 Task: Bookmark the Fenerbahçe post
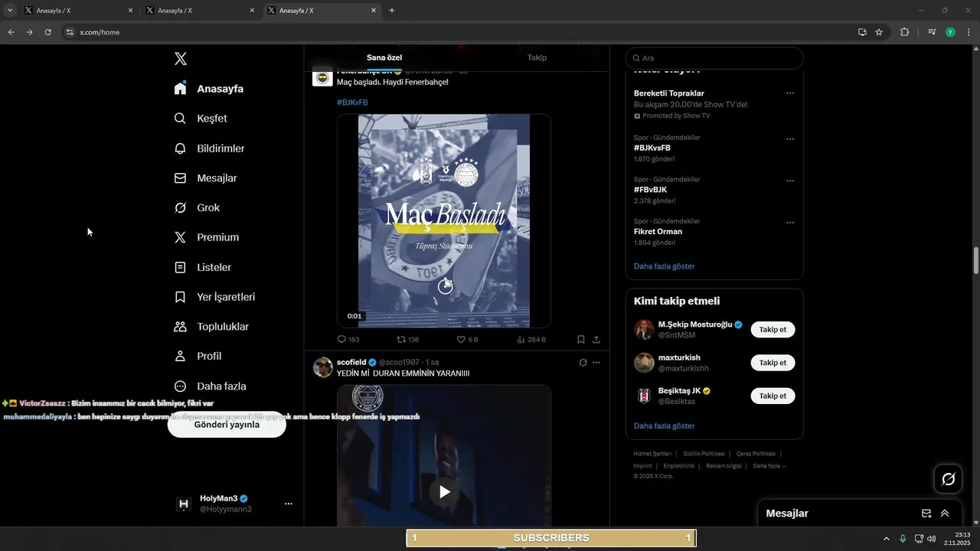click(x=581, y=339)
